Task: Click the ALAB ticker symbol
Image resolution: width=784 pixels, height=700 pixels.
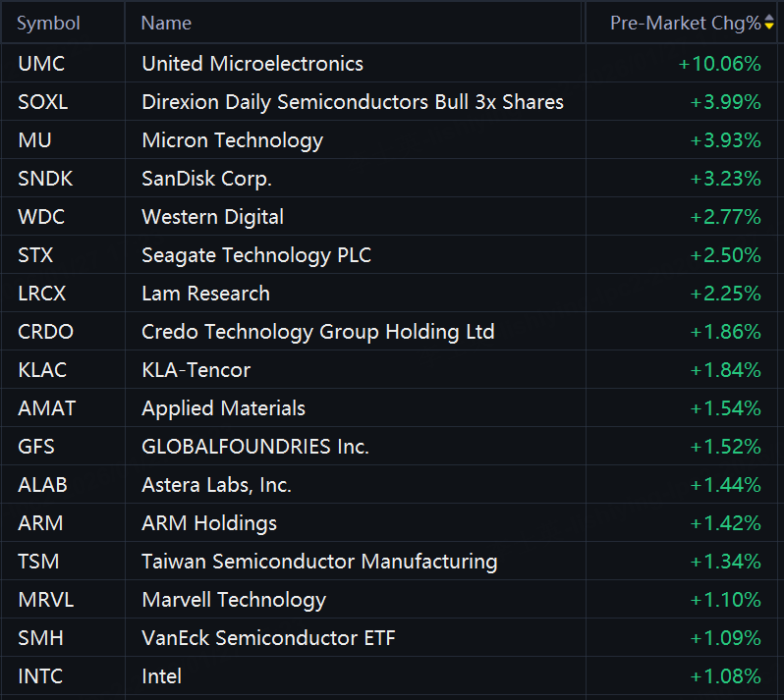Action: (42, 485)
